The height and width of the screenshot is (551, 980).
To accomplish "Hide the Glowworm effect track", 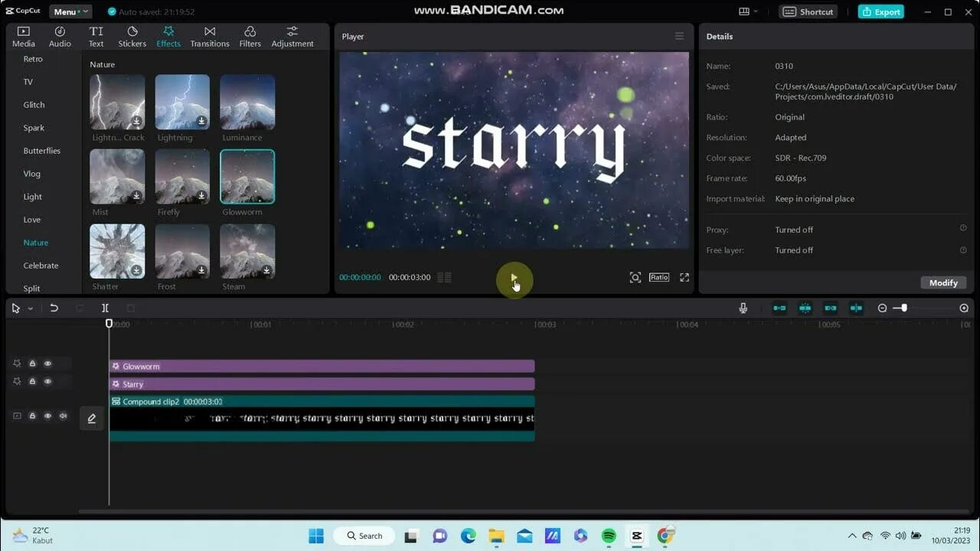I will [47, 364].
